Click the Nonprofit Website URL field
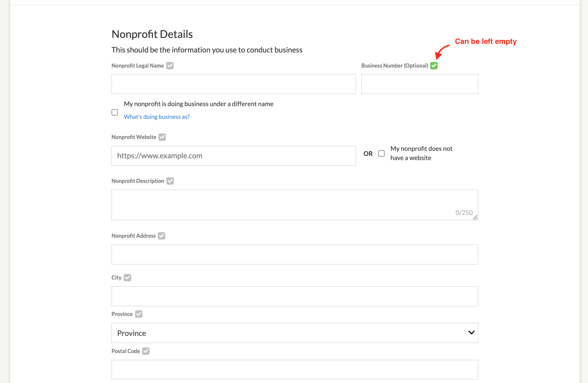The width and height of the screenshot is (588, 383). click(233, 156)
